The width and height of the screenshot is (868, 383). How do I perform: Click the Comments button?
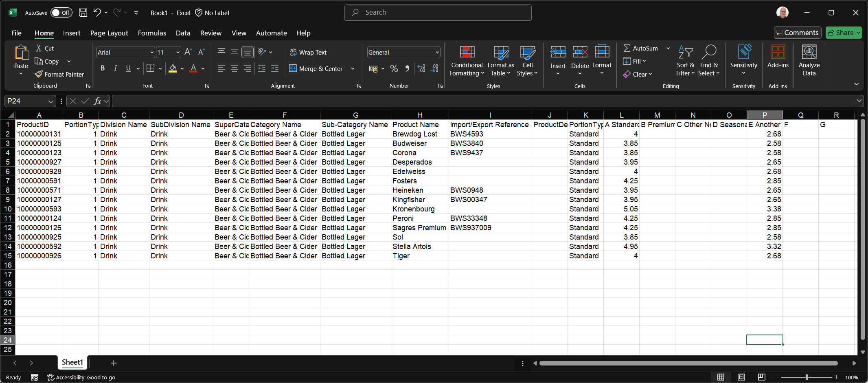tap(797, 33)
